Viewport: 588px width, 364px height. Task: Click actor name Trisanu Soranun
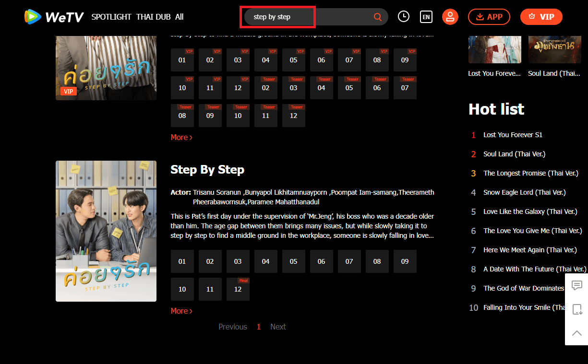(218, 192)
